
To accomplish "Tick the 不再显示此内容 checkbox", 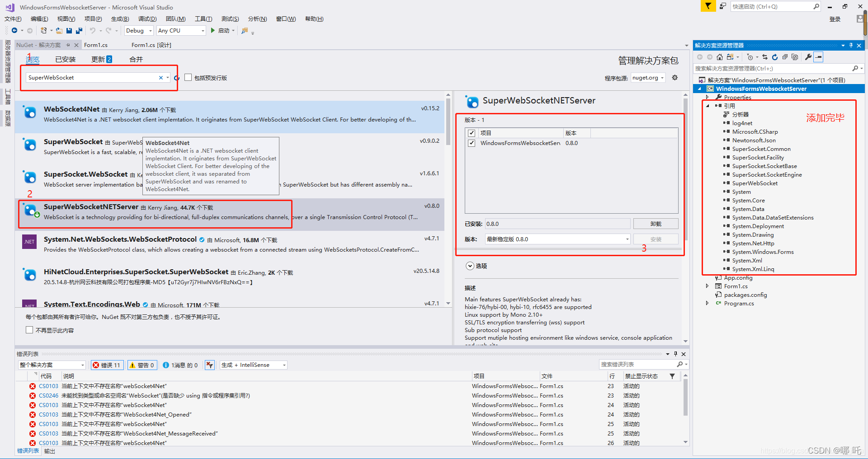I will point(29,330).
